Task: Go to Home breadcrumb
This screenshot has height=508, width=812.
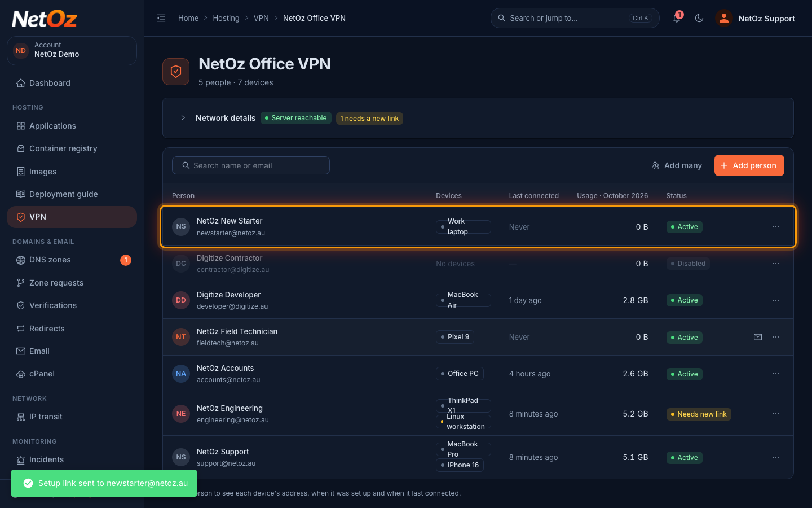Action: (188, 18)
